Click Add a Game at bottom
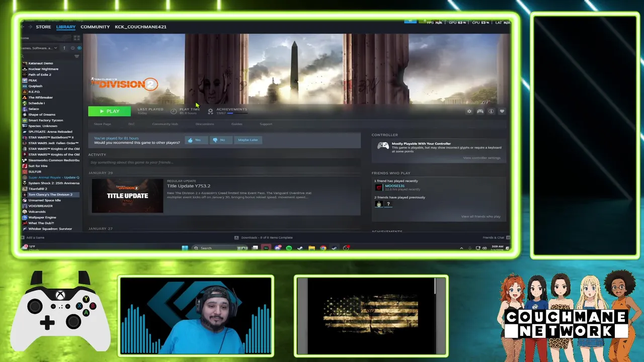This screenshot has width=644, height=362. (33, 237)
